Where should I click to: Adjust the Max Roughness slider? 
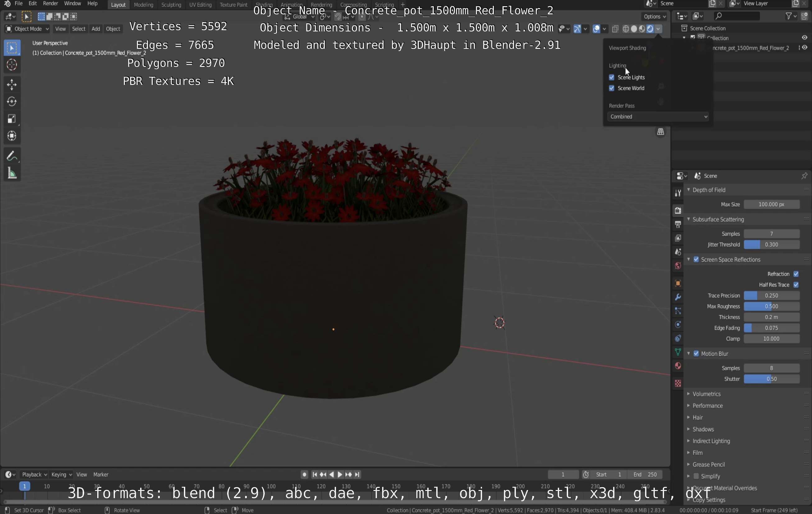pos(772,307)
